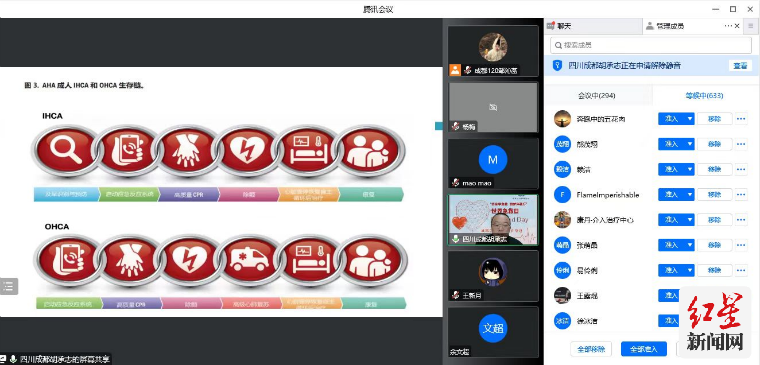The height and width of the screenshot is (365, 760).
Task: Admit 易伶俐 with the 准入 button
Action: point(671,270)
